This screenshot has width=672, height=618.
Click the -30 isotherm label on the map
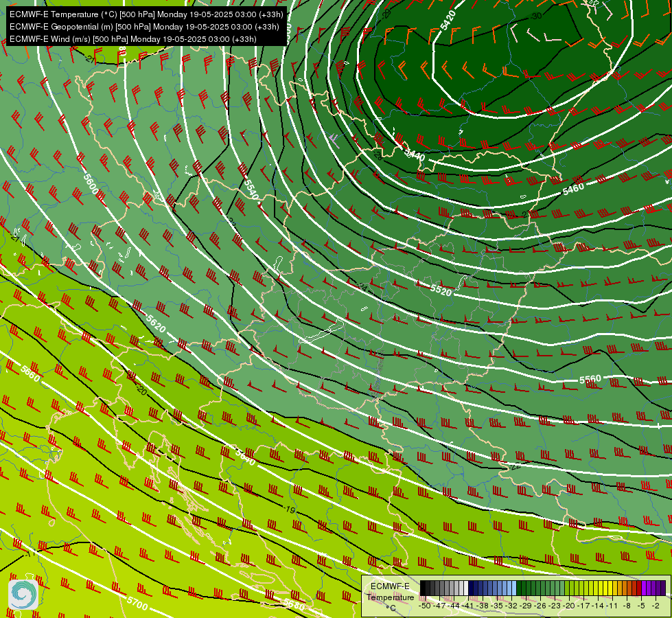pyautogui.click(x=537, y=16)
